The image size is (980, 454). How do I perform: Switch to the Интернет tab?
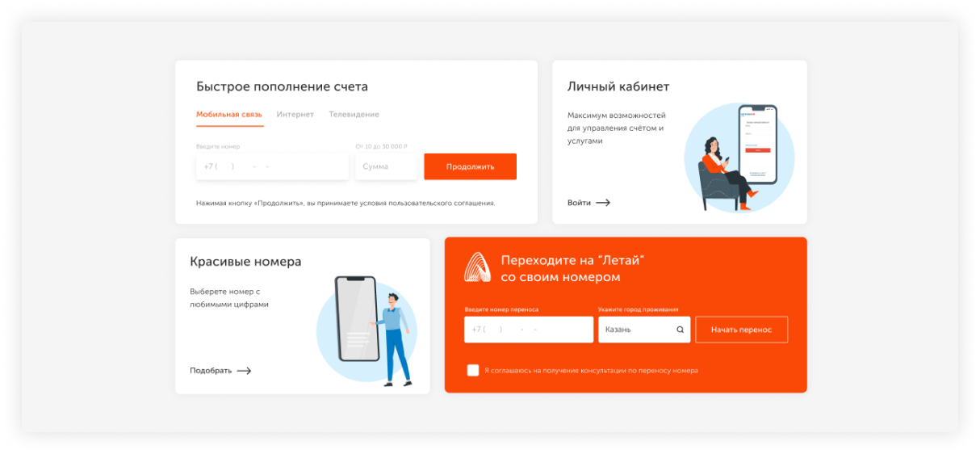(295, 115)
